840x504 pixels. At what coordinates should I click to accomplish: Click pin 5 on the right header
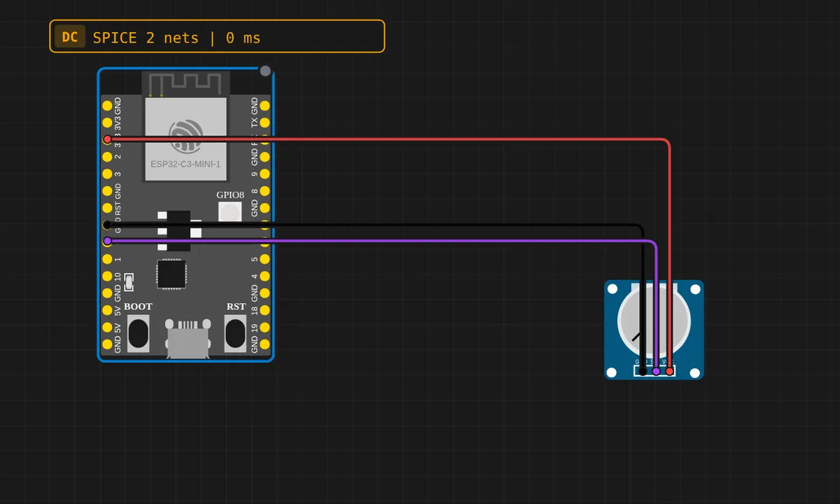(265, 259)
